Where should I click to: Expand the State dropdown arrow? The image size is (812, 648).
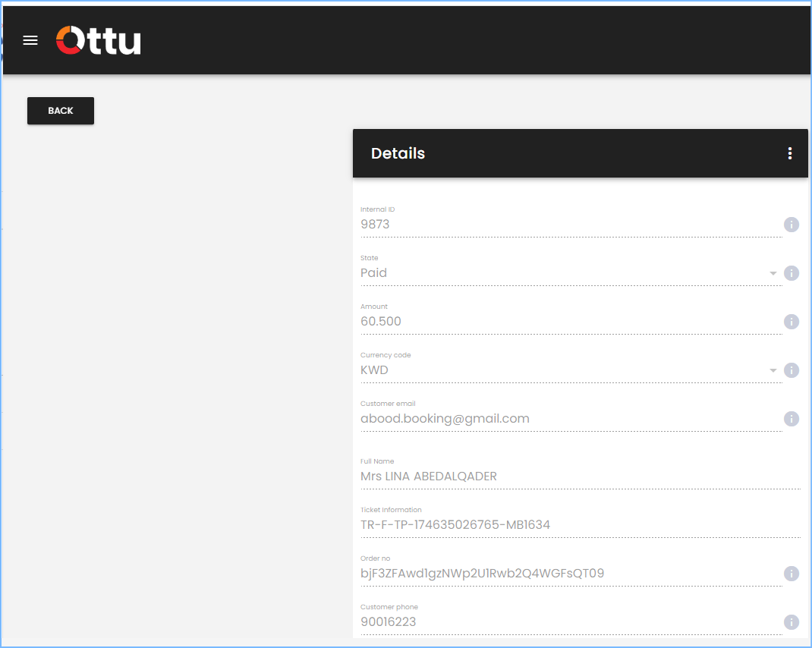773,273
